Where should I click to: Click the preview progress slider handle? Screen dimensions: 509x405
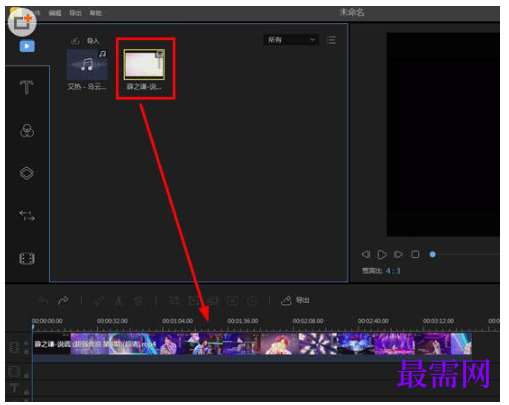[x=433, y=255]
